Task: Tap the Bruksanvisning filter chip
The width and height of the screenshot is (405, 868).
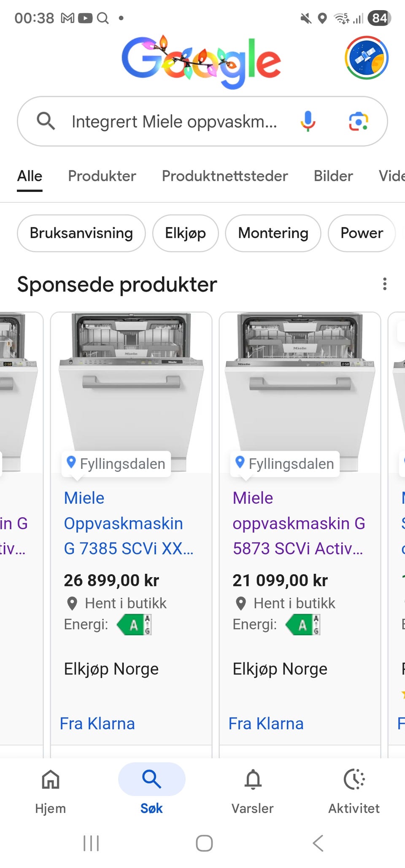Action: (x=81, y=233)
